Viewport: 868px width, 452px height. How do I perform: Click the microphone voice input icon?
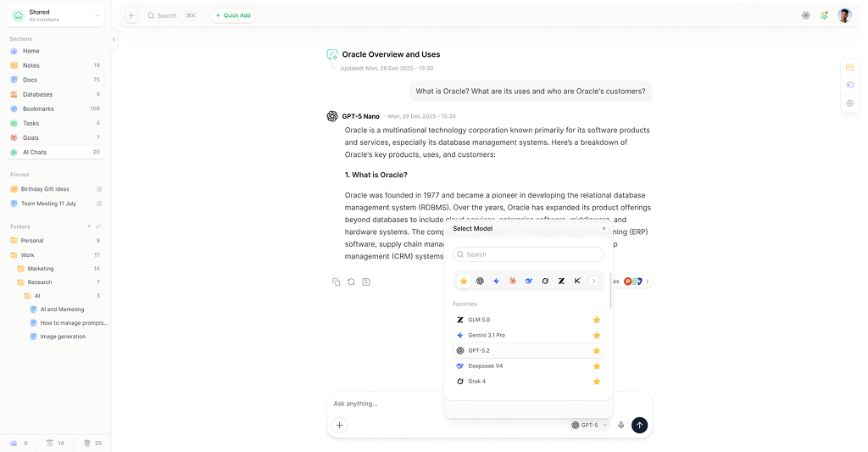pyautogui.click(x=621, y=426)
